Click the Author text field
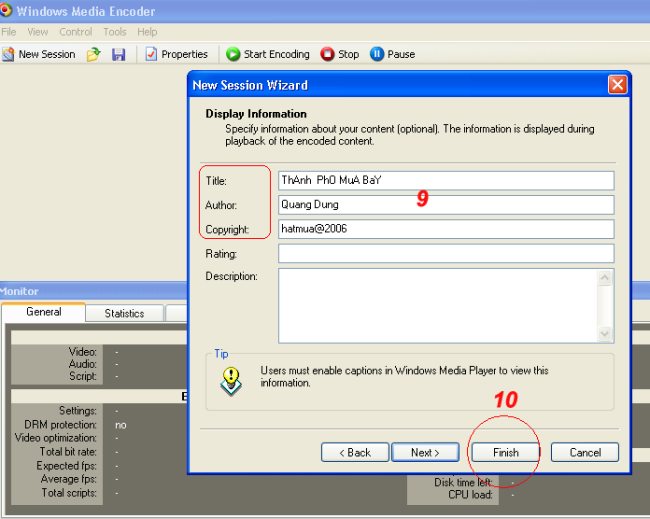The width and height of the screenshot is (650, 519). pos(445,204)
